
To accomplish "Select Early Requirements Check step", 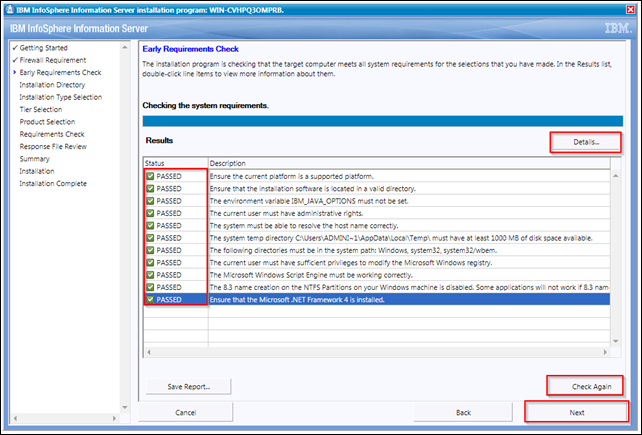I will (x=60, y=72).
